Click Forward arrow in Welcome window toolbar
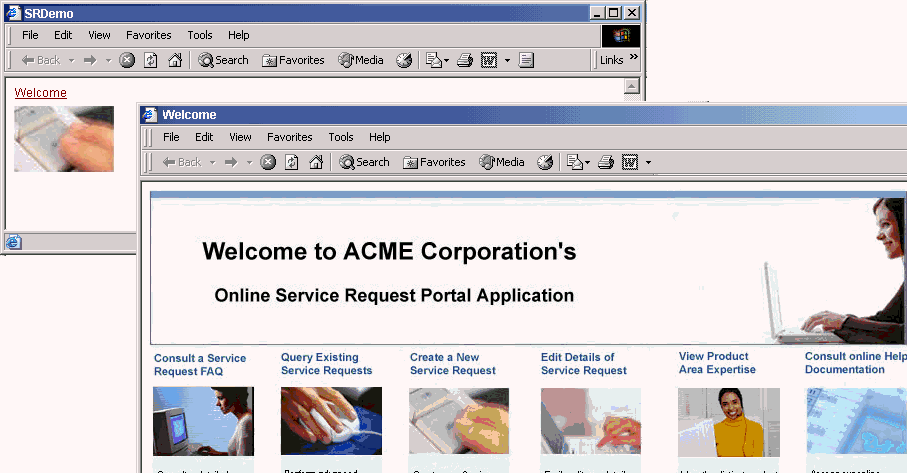 pyautogui.click(x=231, y=162)
